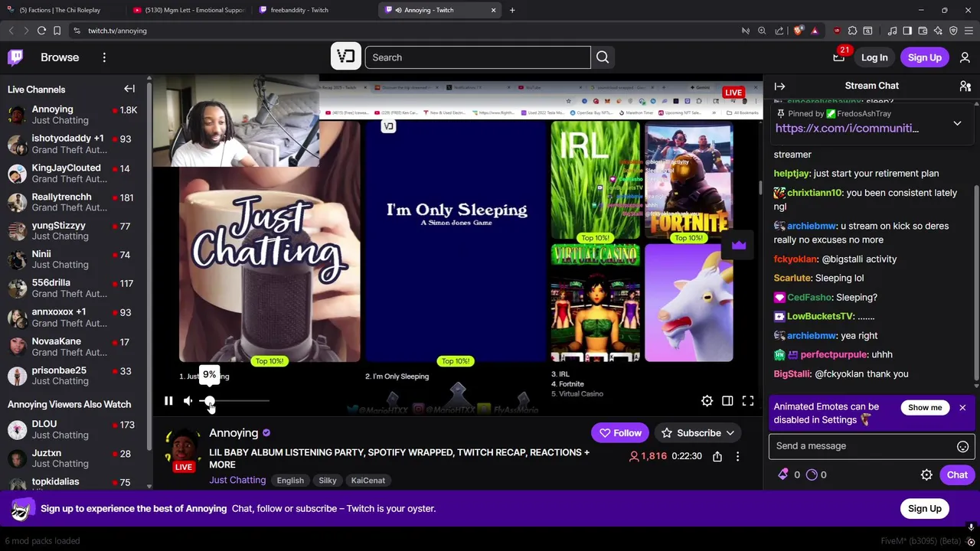The image size is (980, 551).
Task: Switch to the Factions Chi Roleplay tab
Action: pos(60,10)
